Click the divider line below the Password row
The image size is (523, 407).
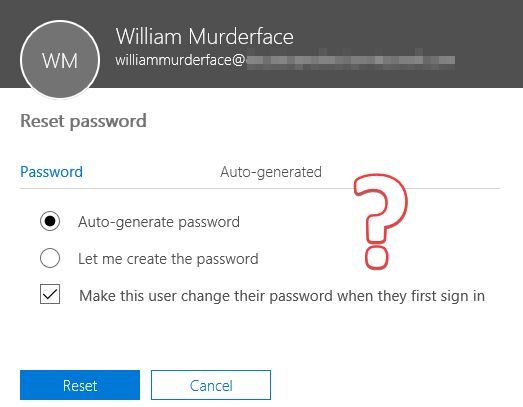(x=260, y=188)
